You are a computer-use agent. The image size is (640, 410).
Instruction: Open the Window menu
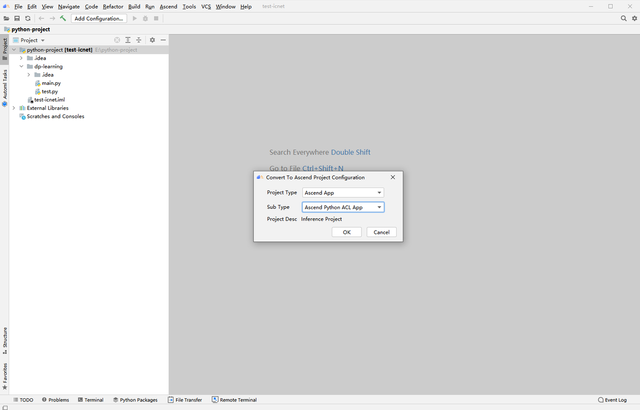tap(225, 7)
